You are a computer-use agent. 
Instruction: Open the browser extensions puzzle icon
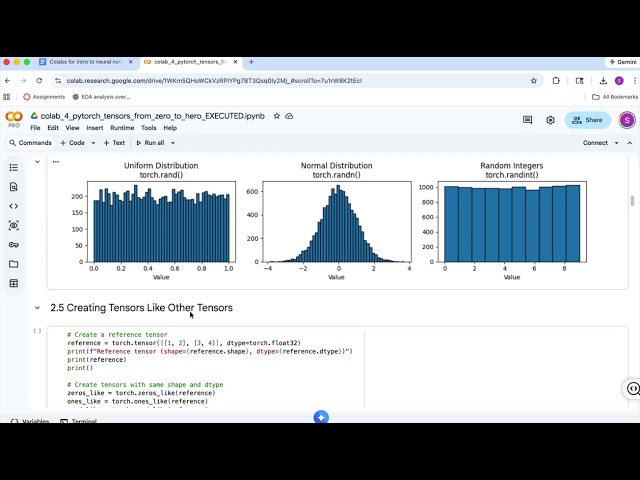556,81
